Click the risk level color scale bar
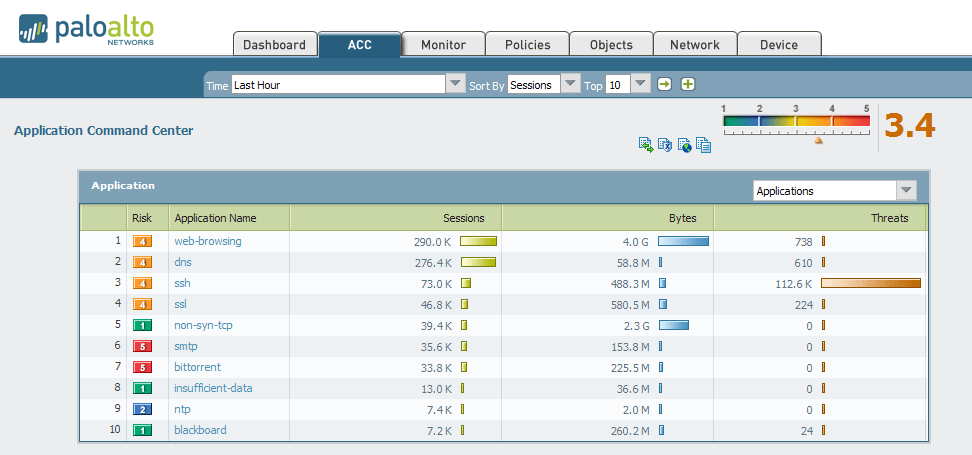 coord(796,122)
